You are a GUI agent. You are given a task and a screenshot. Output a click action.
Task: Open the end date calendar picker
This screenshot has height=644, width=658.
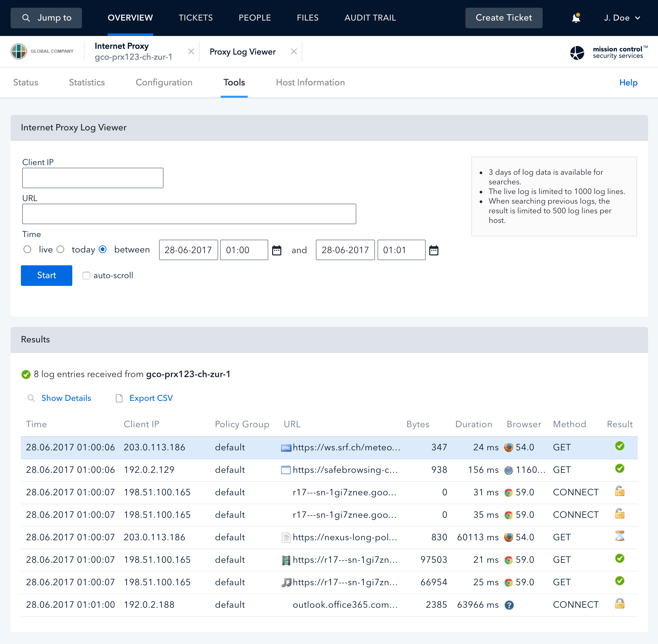click(434, 250)
